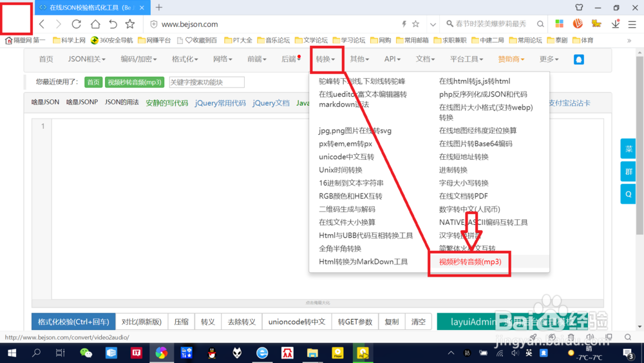Open the 啥是JSON link
Screen dimensions: 644x363
point(45,103)
